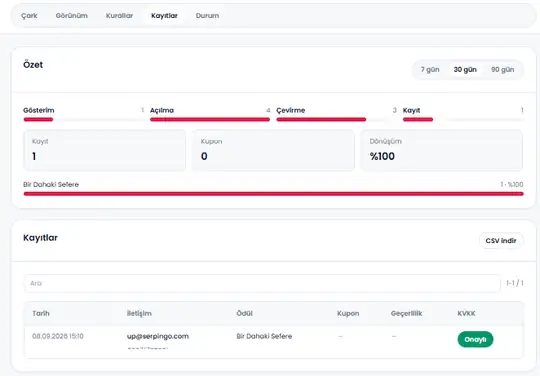Click the Dönüşüm %100 stat card
The image size is (540, 376).
coord(442,150)
